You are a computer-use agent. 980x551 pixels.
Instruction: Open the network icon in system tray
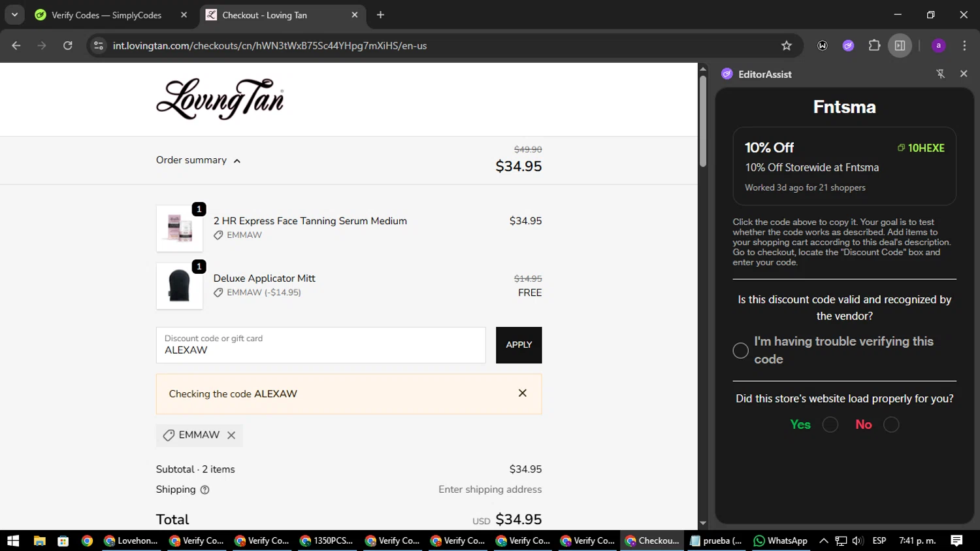coord(841,541)
